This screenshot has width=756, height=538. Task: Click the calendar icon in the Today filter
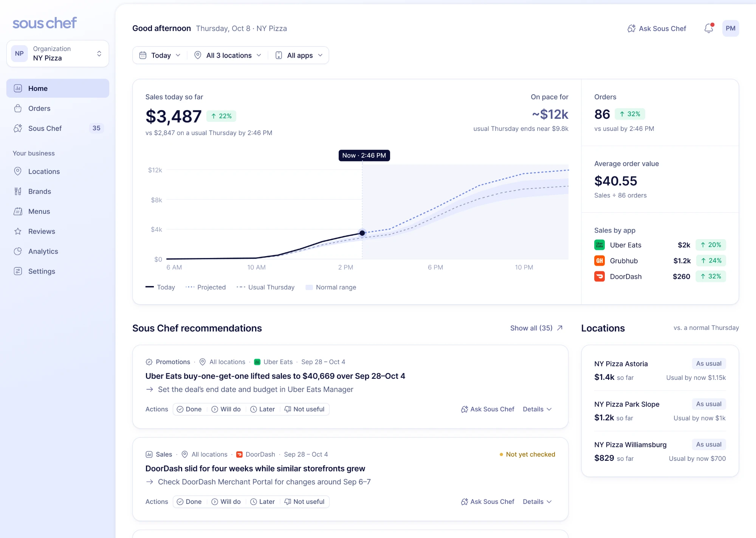[143, 55]
